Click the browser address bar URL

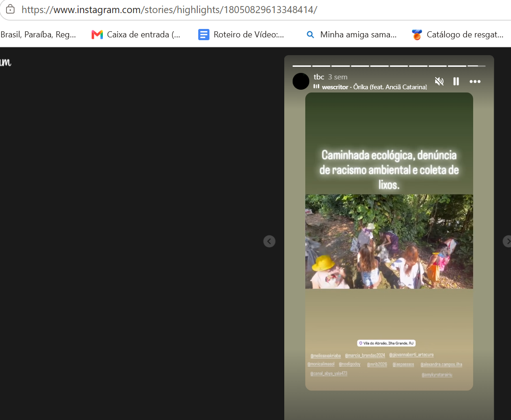[169, 10]
